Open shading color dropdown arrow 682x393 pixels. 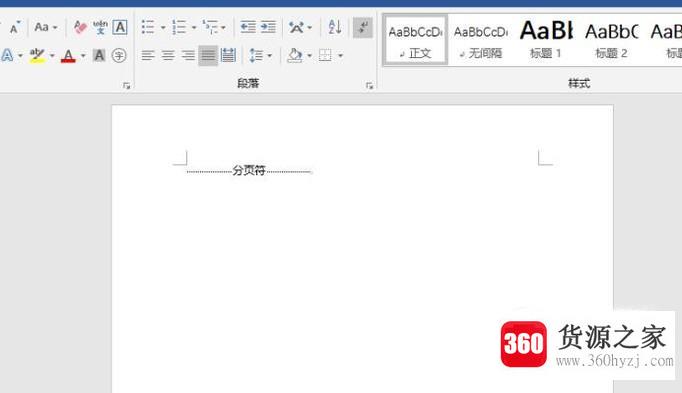click(310, 56)
